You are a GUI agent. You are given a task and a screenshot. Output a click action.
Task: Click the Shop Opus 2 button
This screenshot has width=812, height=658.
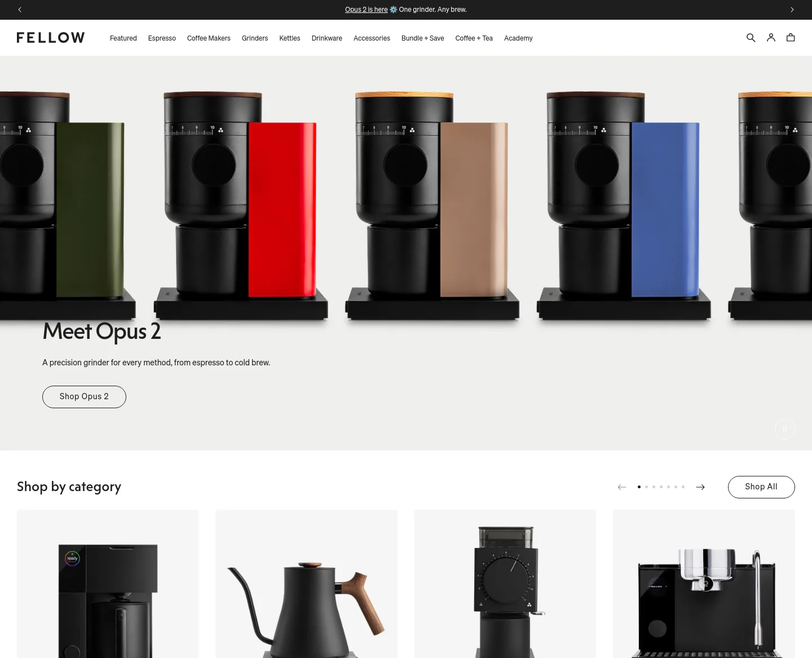coord(84,397)
